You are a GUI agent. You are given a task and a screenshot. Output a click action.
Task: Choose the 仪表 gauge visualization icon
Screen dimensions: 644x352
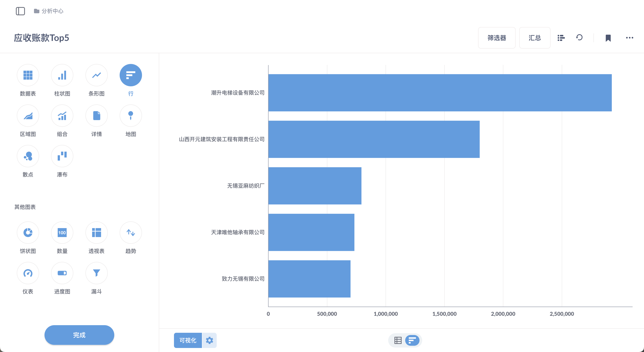[x=28, y=273]
